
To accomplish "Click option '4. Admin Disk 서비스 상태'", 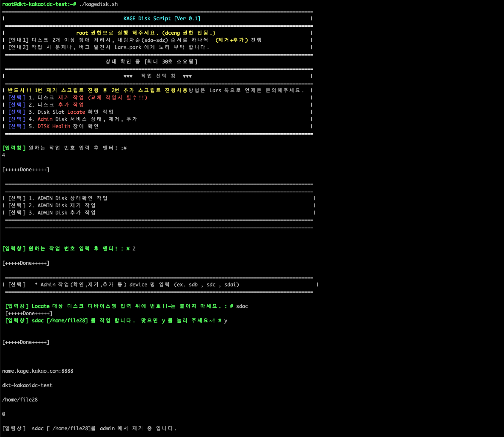I will [x=73, y=119].
